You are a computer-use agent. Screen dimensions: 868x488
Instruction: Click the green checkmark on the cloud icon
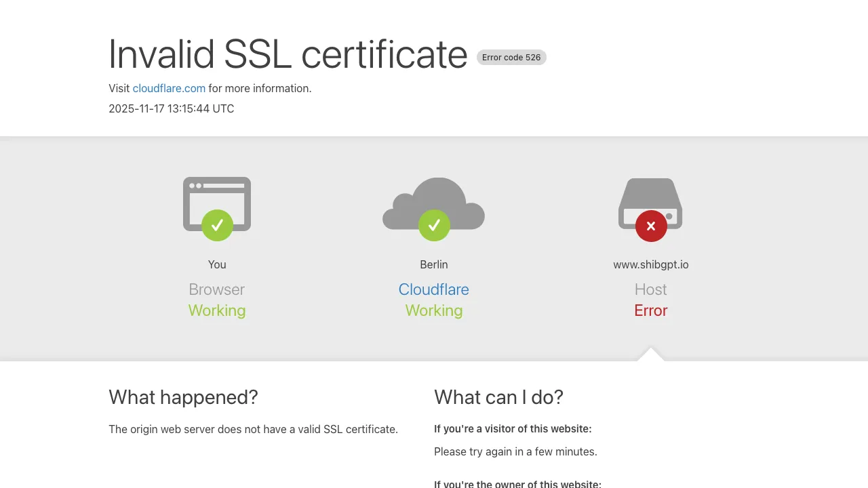click(434, 225)
